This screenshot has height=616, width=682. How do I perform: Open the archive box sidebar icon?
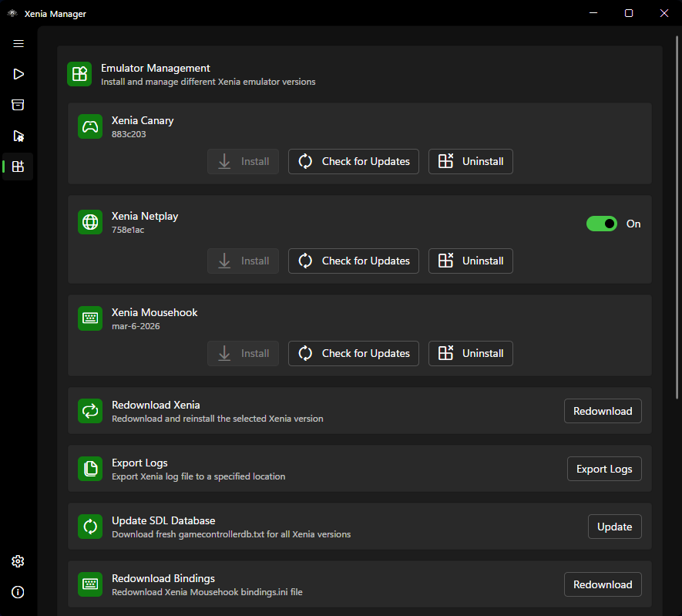(18, 105)
